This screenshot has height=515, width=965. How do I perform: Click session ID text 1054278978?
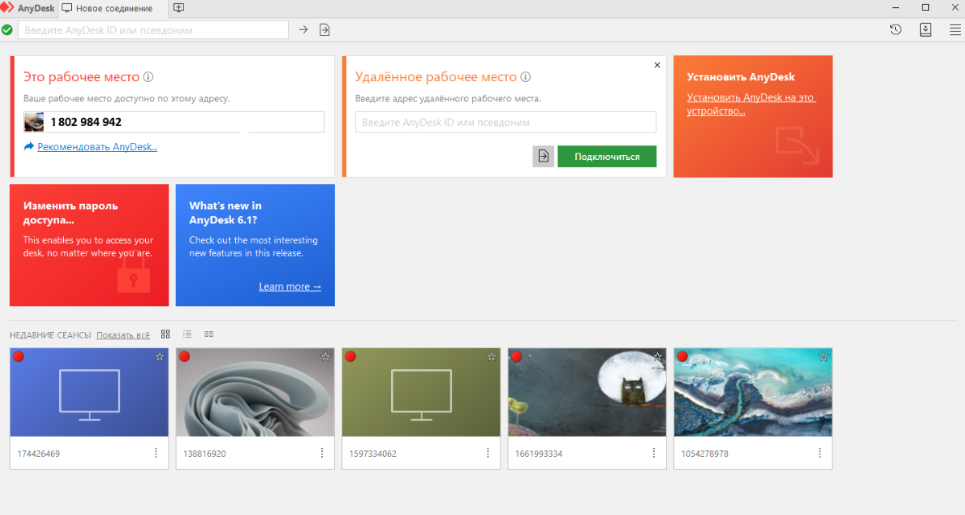coord(705,453)
